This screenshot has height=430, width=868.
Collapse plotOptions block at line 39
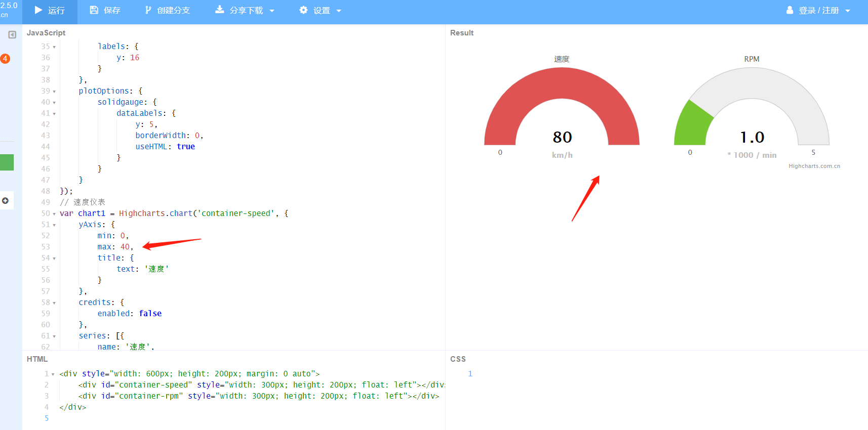pos(54,92)
